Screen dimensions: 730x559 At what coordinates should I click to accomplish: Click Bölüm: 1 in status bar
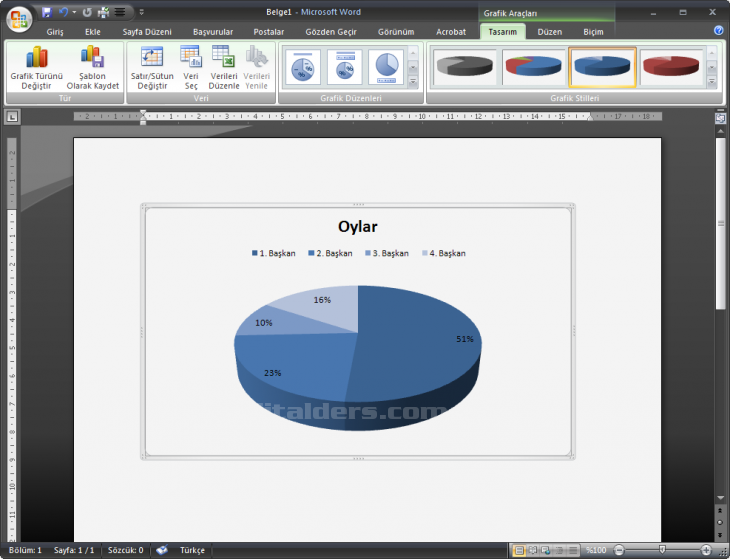(25, 550)
